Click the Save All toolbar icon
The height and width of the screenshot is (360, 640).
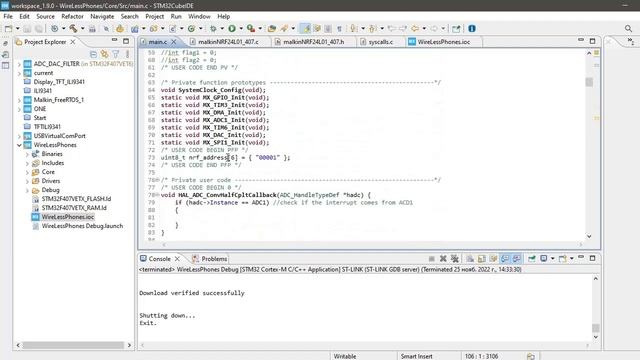38,29
